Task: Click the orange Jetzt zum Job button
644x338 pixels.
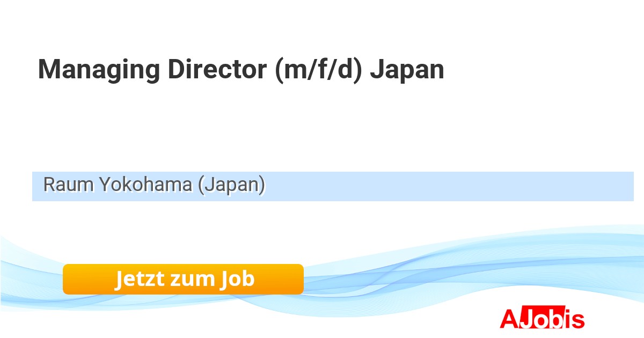Action: (x=183, y=279)
